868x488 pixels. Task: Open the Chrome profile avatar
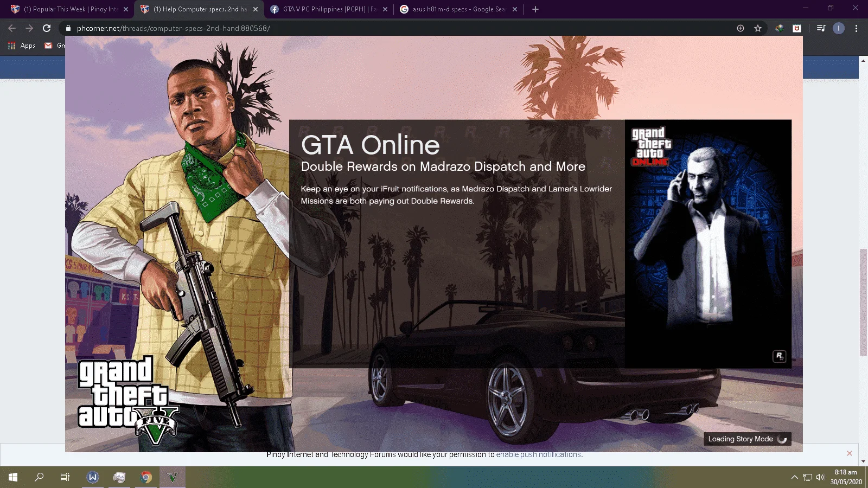point(839,28)
